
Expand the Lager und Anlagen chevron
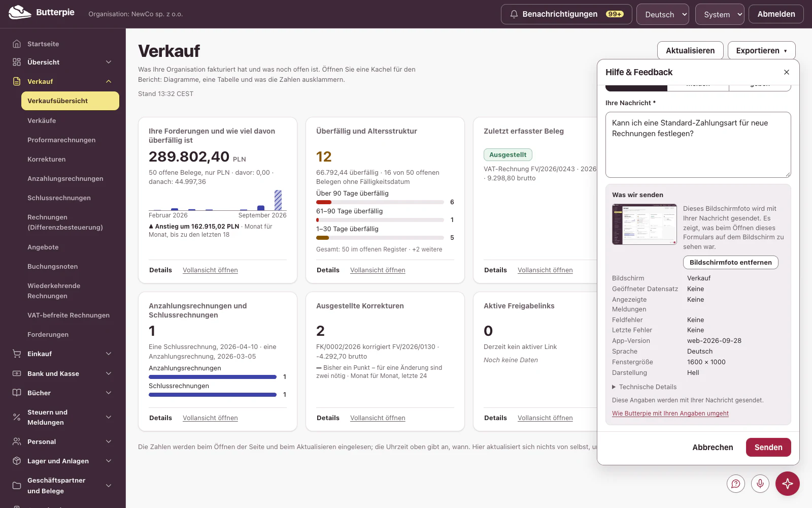109,461
